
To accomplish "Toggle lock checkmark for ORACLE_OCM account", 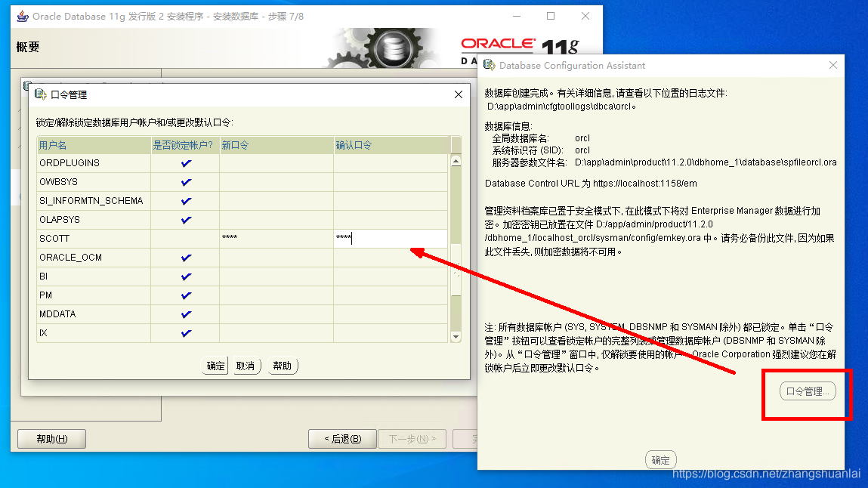I will [x=186, y=258].
